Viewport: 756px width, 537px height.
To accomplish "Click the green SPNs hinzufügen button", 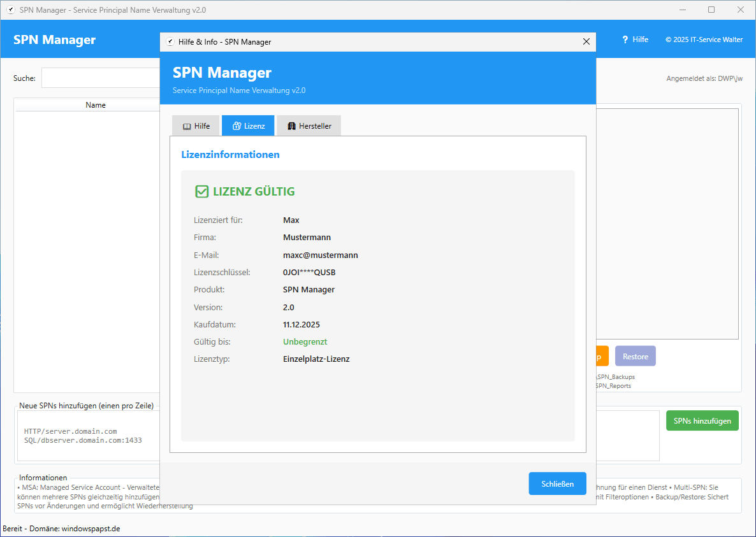I will 702,420.
